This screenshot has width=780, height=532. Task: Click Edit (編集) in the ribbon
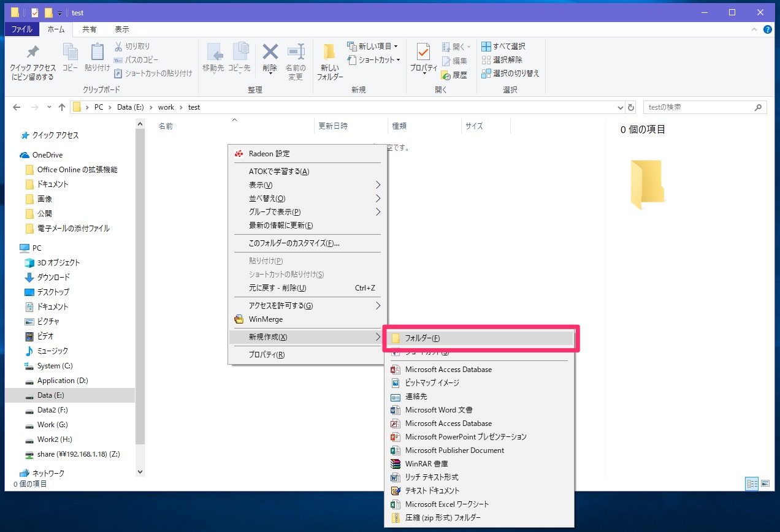click(x=454, y=61)
